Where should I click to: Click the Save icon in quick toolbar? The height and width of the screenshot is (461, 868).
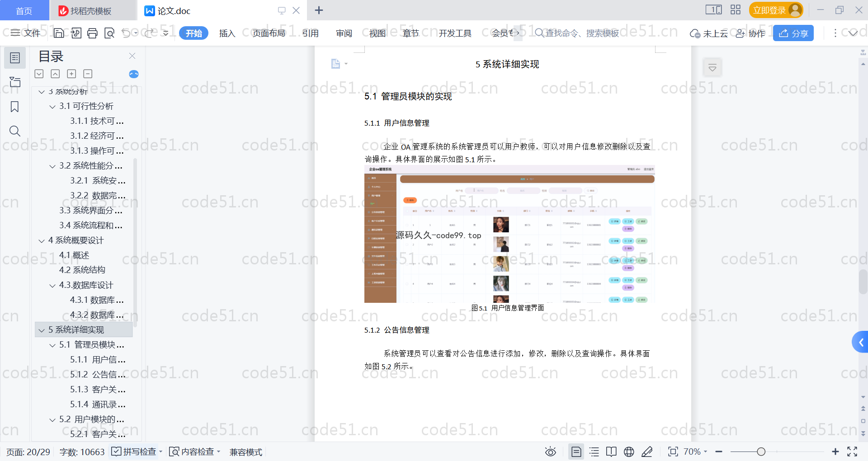pos(59,33)
